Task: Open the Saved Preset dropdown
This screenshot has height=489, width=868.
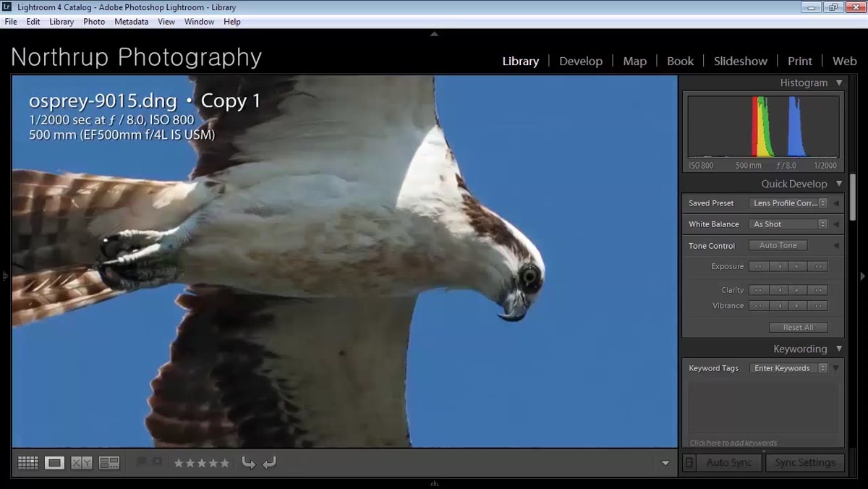Action: pyautogui.click(x=788, y=203)
